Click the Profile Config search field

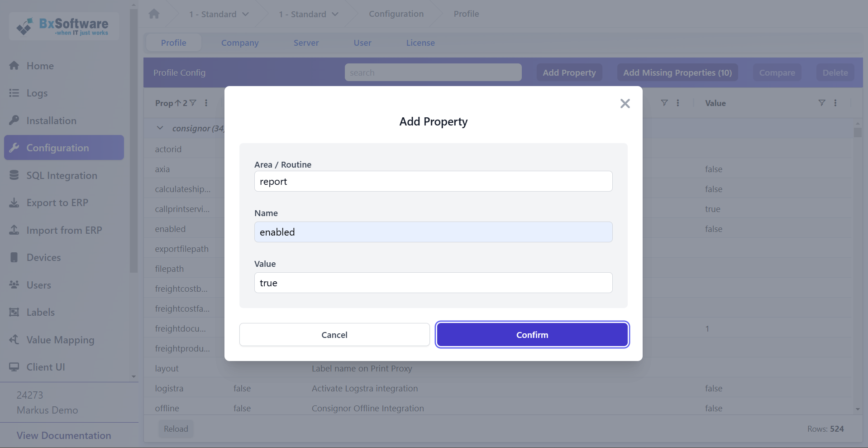click(433, 72)
